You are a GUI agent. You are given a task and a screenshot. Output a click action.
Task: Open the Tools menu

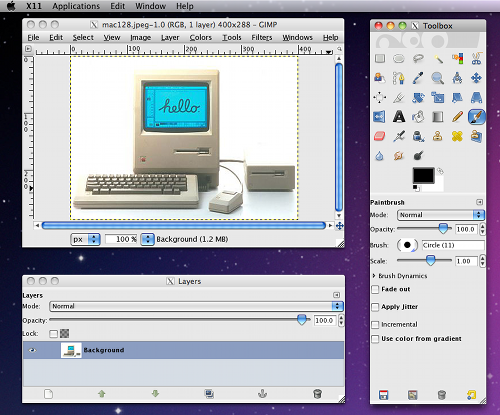[232, 37]
